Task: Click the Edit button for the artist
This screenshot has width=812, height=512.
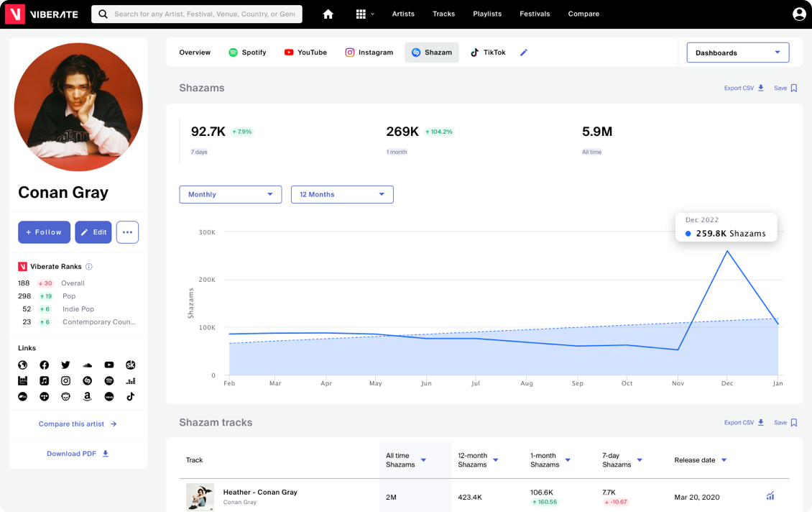Action: click(x=93, y=232)
